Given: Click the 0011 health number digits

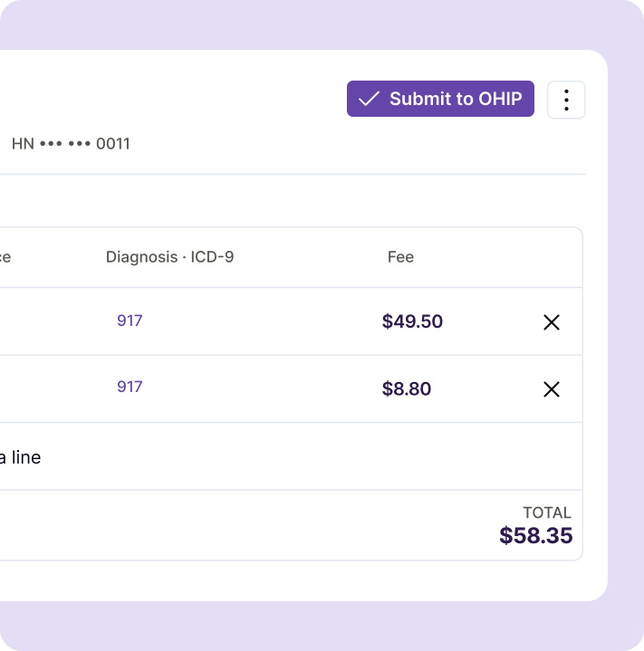Looking at the screenshot, I should [113, 144].
